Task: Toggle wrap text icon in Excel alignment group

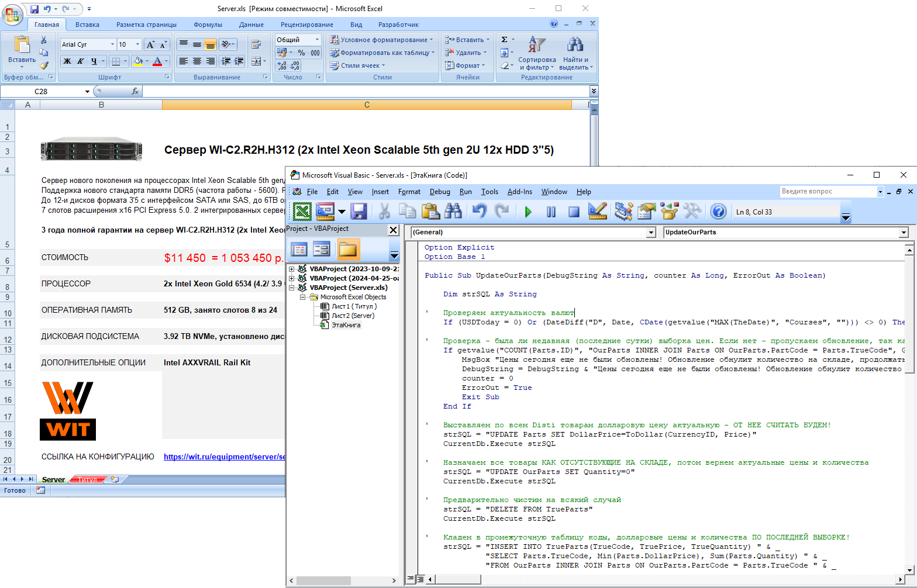Action: click(x=256, y=44)
